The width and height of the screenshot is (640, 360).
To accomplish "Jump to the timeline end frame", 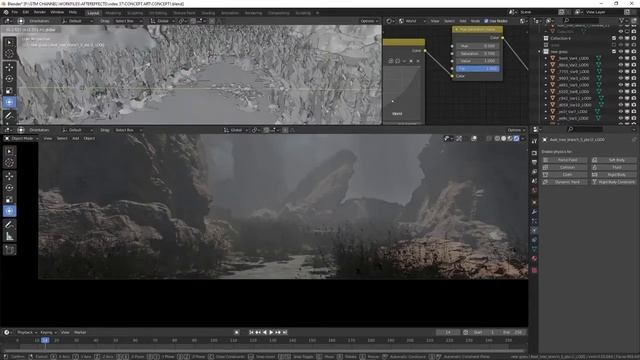I will 285,332.
